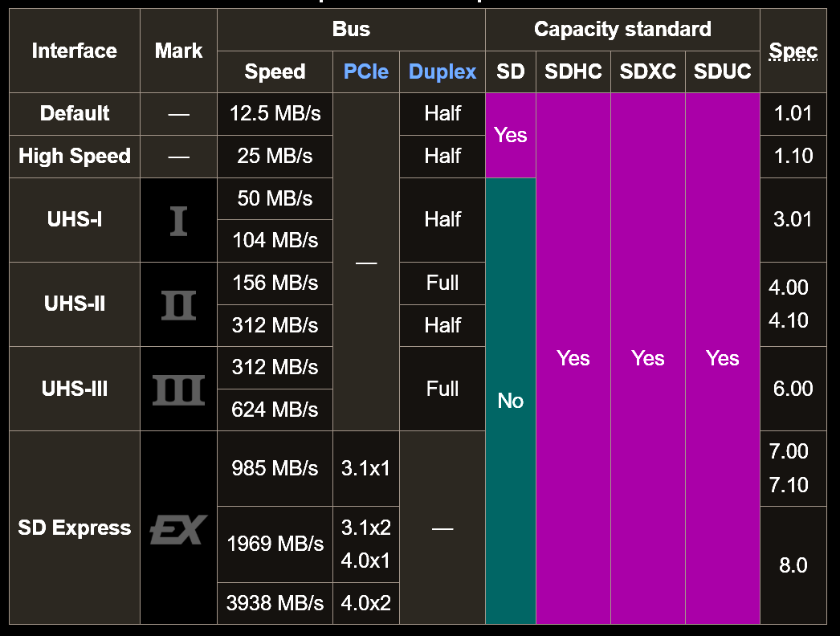Select the Capacity standard header
Viewport: 840px width, 636px height.
click(x=622, y=29)
